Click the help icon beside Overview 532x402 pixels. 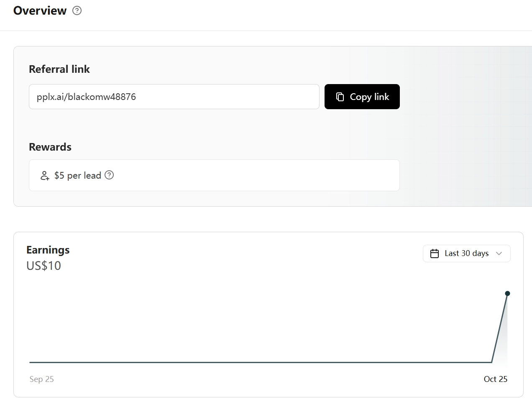77,11
